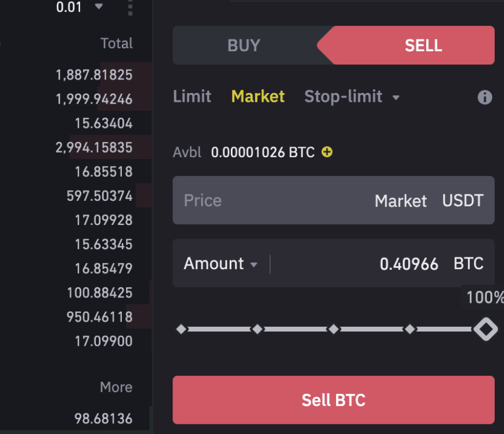Select the SELL side toggle
This screenshot has height=434, width=504.
pyautogui.click(x=423, y=45)
